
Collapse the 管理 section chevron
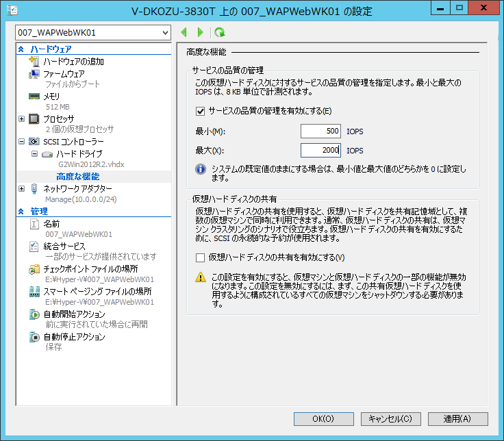point(21,212)
